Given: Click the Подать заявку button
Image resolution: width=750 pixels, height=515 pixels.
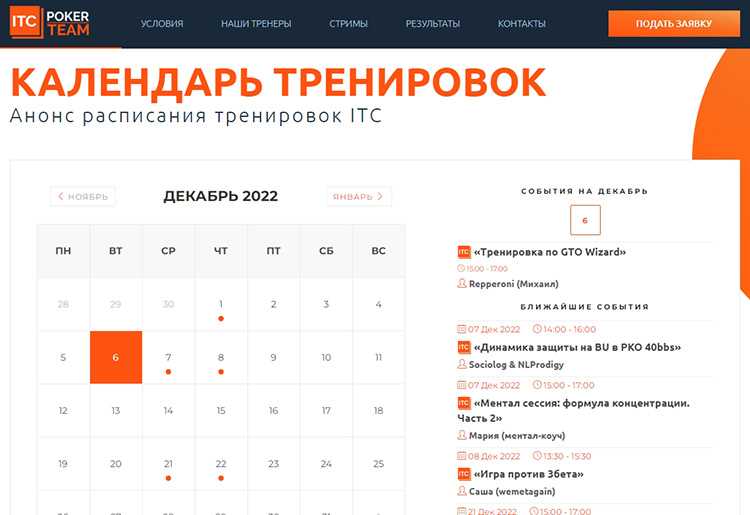Looking at the screenshot, I should (673, 23).
